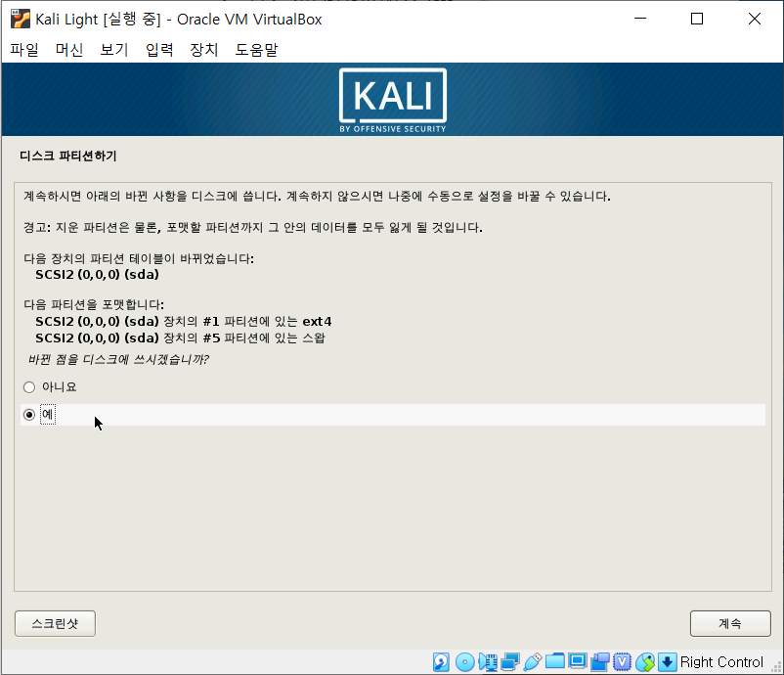Click the text mentioning #5 파티션 스왑
The image size is (784, 675).
[180, 337]
